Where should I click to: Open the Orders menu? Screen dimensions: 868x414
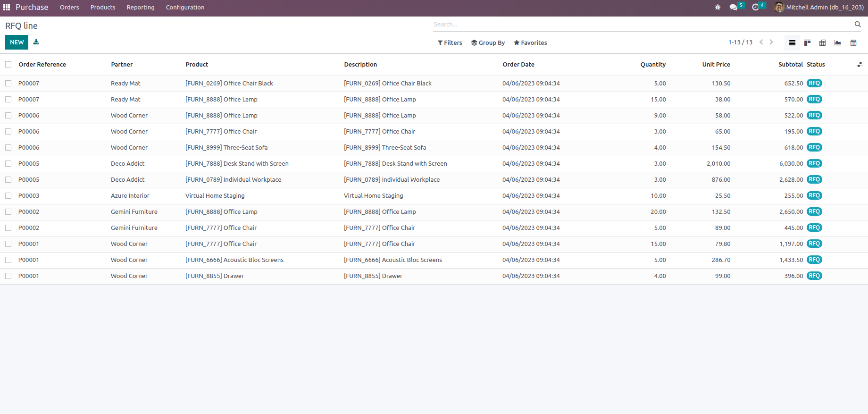pos(69,7)
